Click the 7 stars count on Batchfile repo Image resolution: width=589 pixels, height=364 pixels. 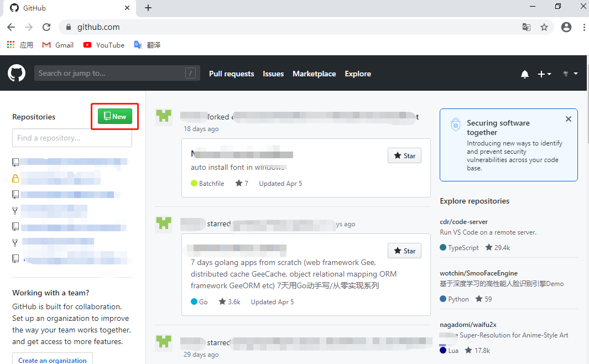point(242,183)
